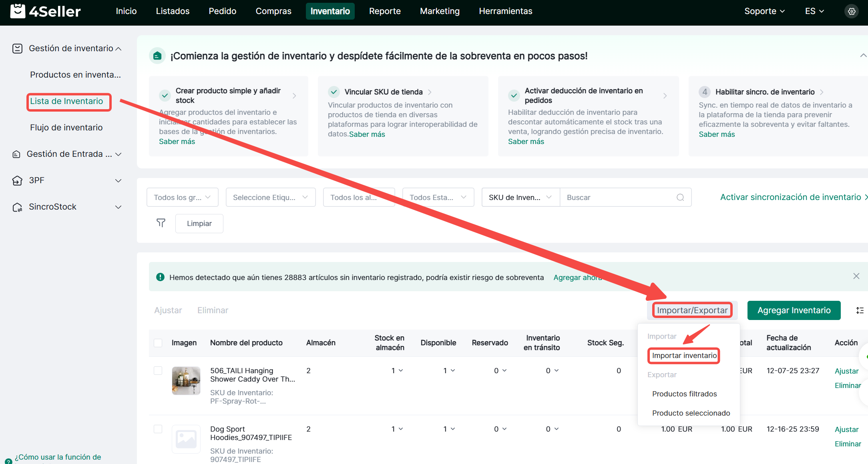Click the 4Seller logo icon

(x=18, y=11)
